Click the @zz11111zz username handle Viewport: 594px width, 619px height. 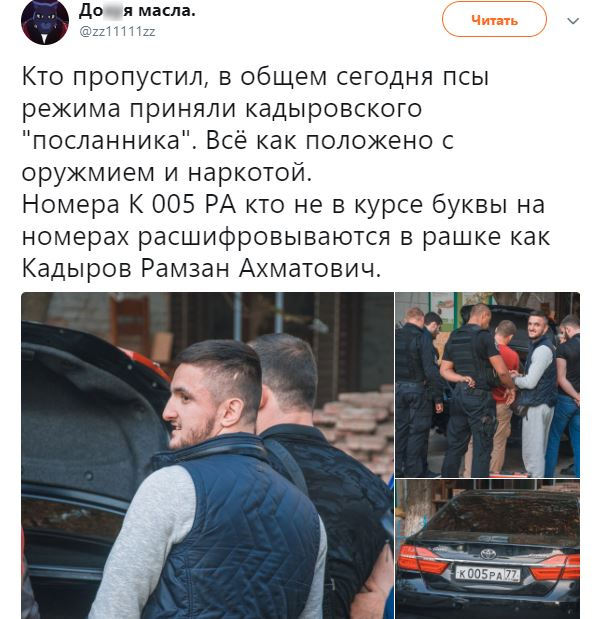coord(118,31)
